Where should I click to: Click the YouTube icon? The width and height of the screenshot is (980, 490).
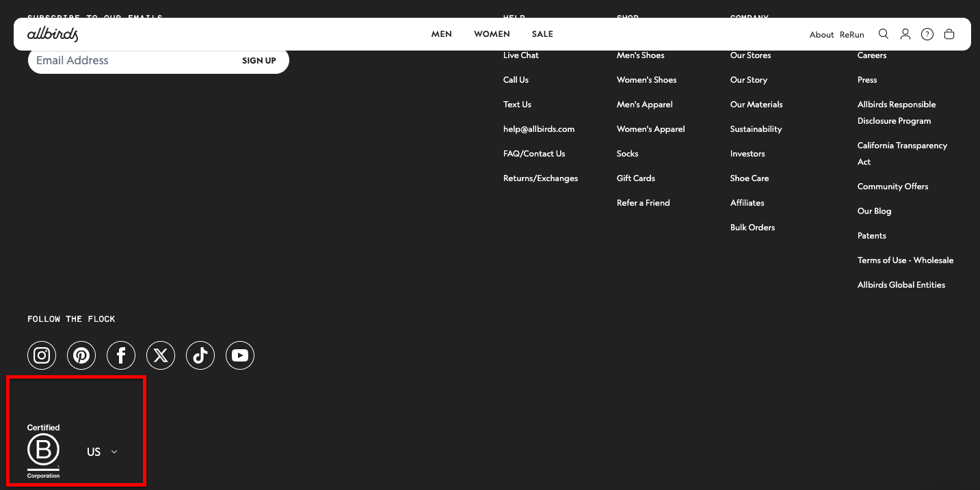coord(240,355)
